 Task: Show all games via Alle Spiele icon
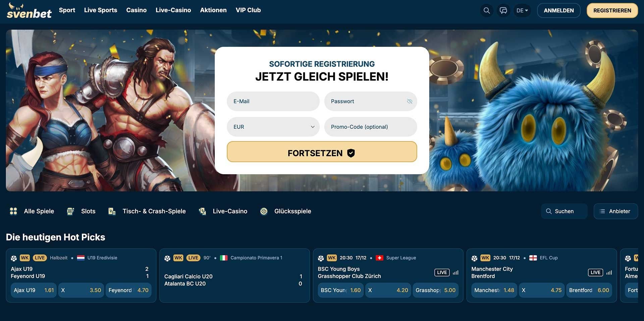click(13, 211)
